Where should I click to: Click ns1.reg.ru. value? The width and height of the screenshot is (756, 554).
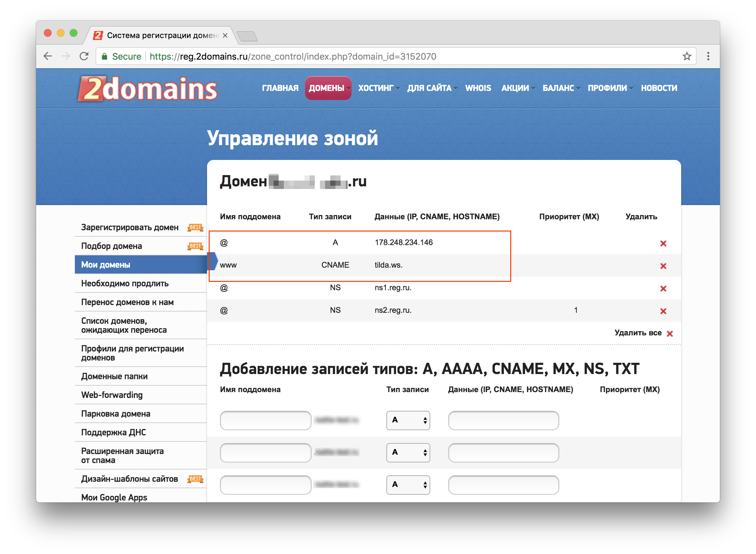393,288
